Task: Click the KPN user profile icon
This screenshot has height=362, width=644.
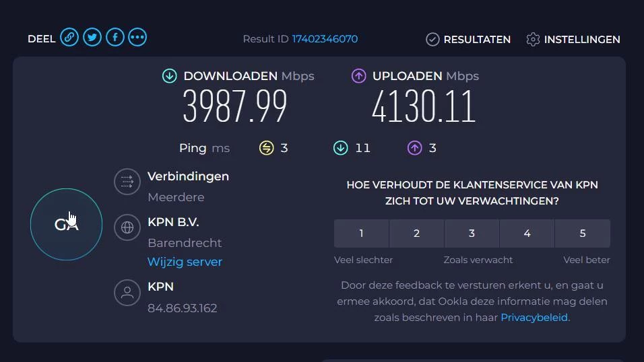Action: coord(127,292)
